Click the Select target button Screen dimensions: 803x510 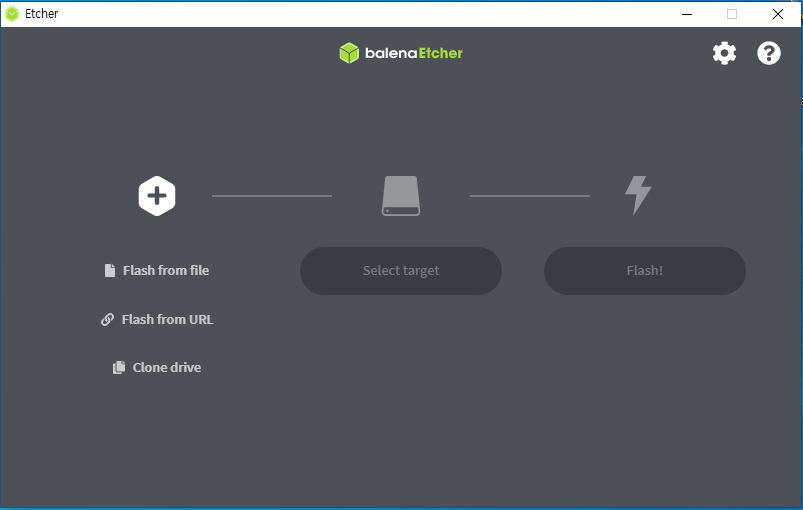(x=401, y=271)
